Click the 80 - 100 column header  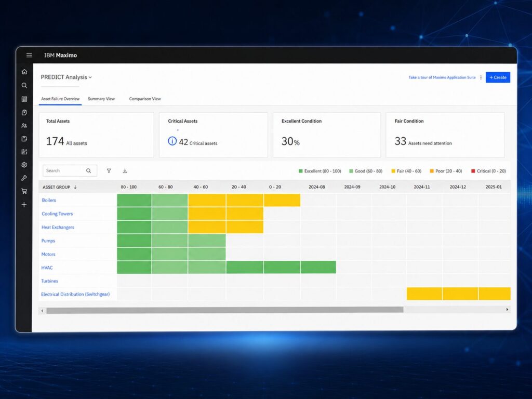(x=129, y=187)
